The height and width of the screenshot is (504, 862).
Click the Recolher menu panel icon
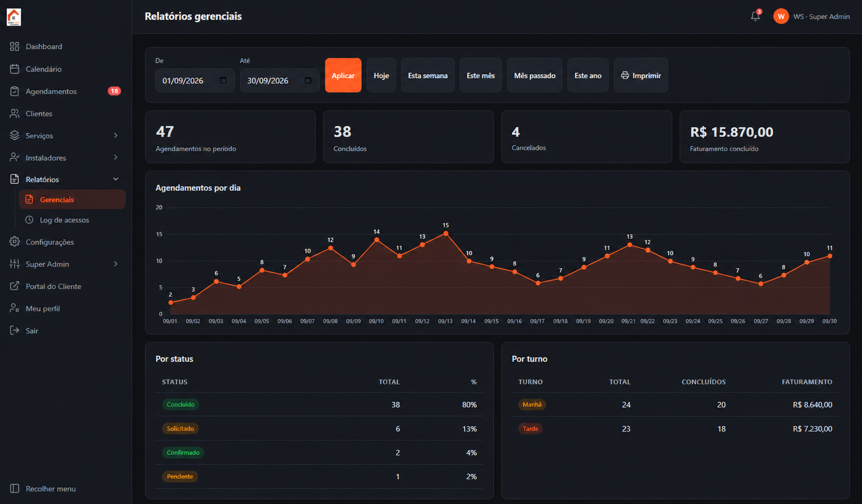(15, 488)
